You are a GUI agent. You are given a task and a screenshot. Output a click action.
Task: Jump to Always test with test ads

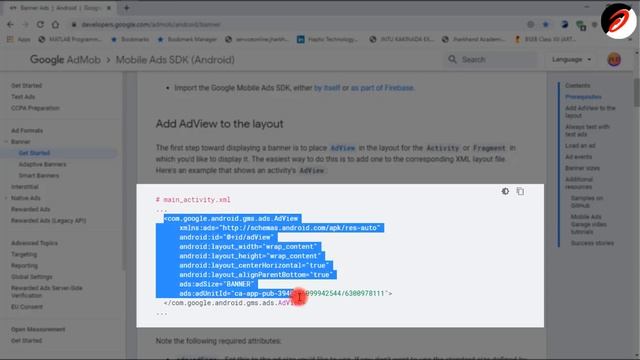coord(587,130)
